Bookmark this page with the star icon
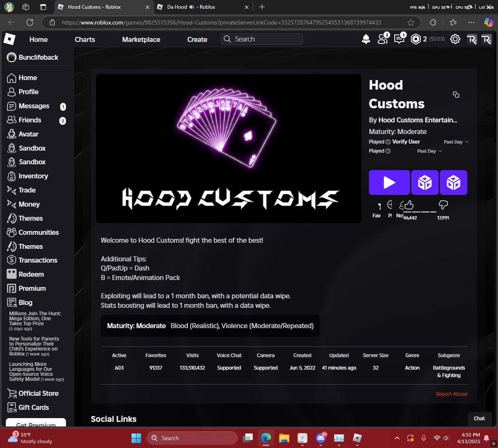 [x=411, y=22]
